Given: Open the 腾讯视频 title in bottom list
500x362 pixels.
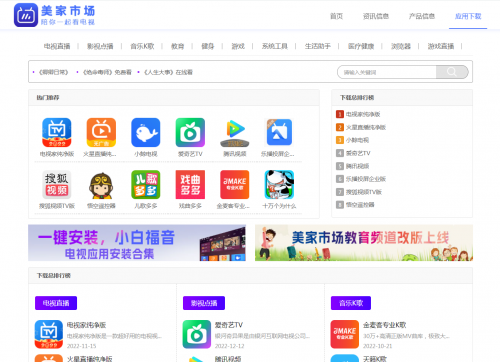Looking at the screenshot, I should [x=228, y=359].
